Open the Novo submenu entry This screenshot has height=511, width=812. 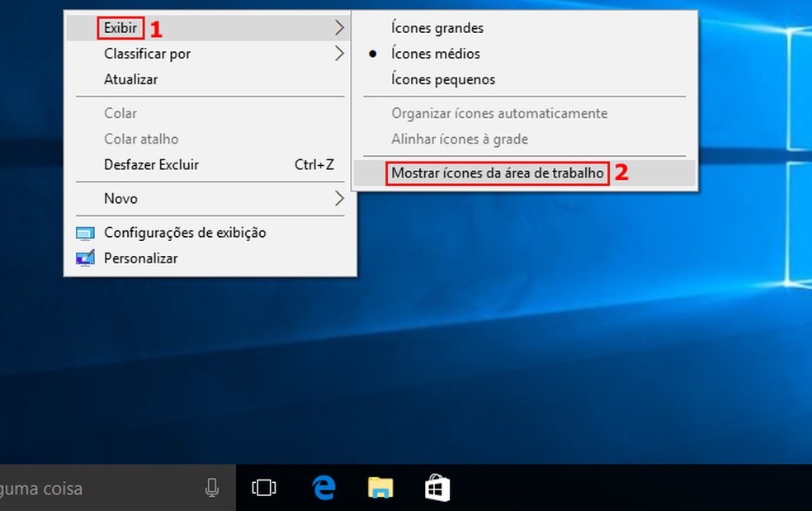pos(210,198)
